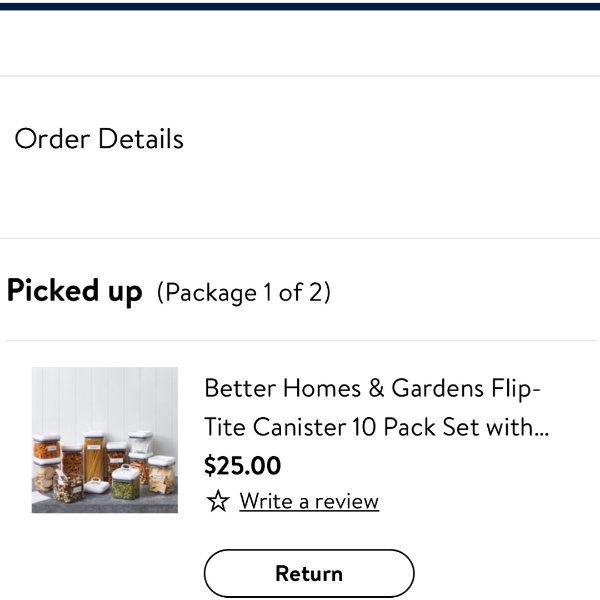Click the Return button

pyautogui.click(x=309, y=573)
